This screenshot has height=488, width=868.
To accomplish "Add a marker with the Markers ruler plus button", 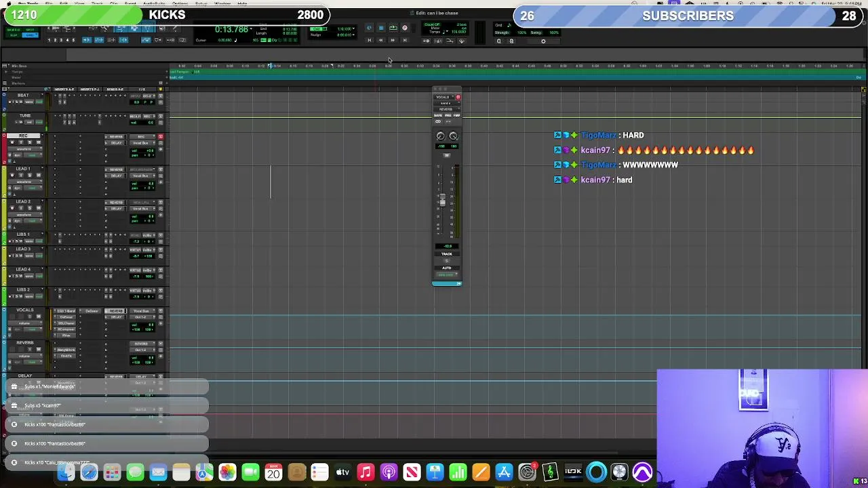I will pos(166,83).
